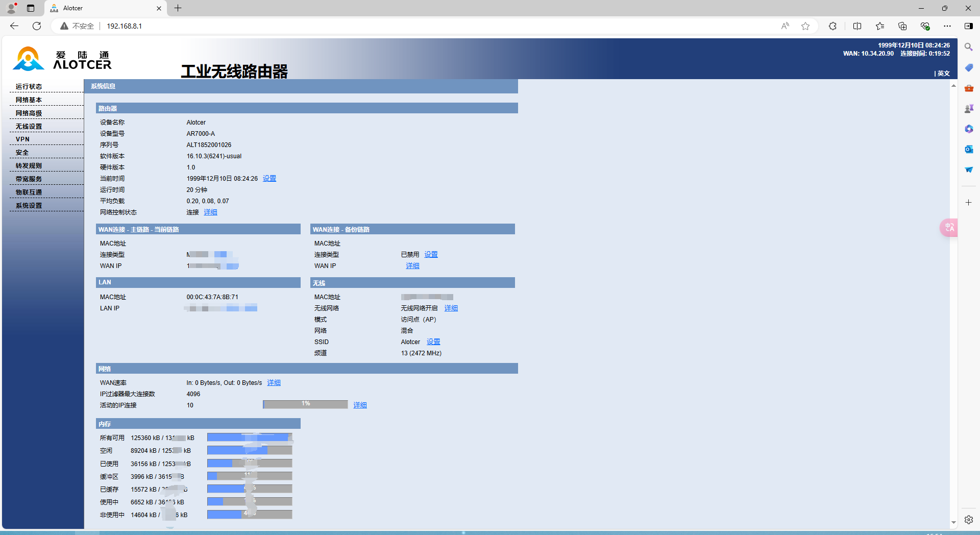This screenshot has width=980, height=535.
Task: Open the browser extensions puzzle icon
Action: pyautogui.click(x=832, y=26)
